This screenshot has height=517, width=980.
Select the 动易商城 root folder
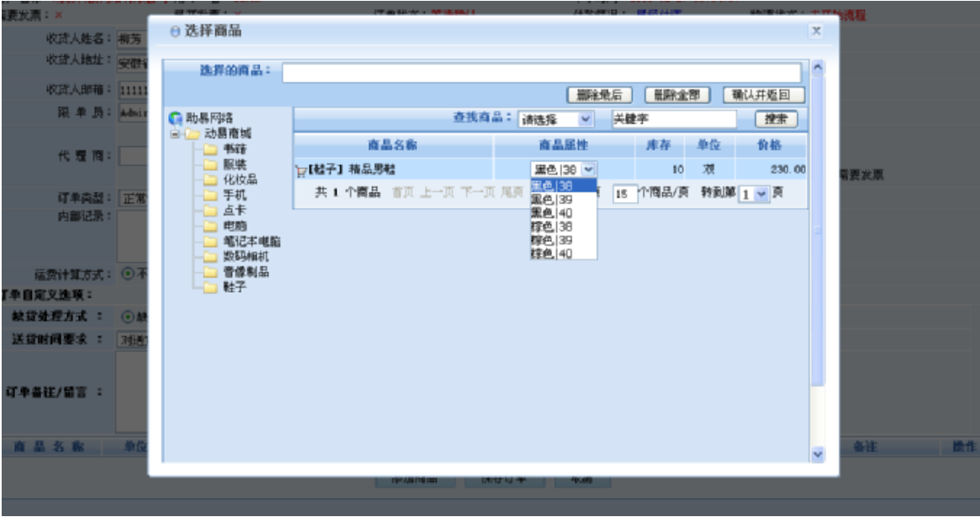click(x=227, y=134)
